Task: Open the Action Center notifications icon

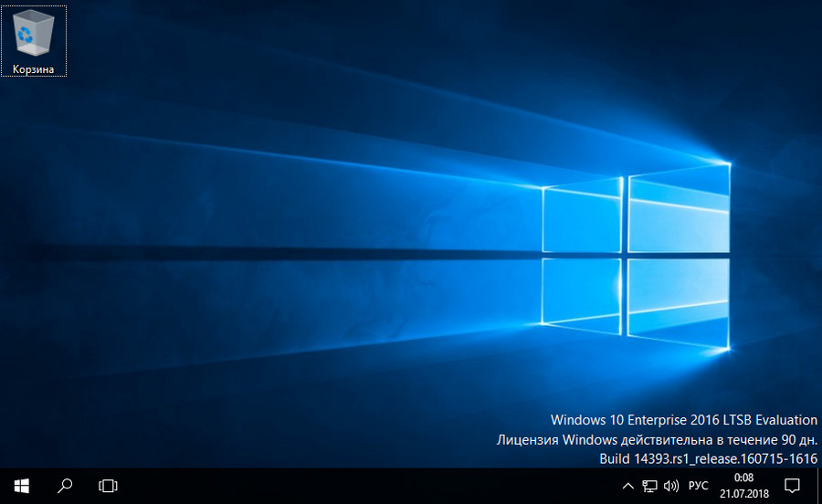Action: point(793,485)
